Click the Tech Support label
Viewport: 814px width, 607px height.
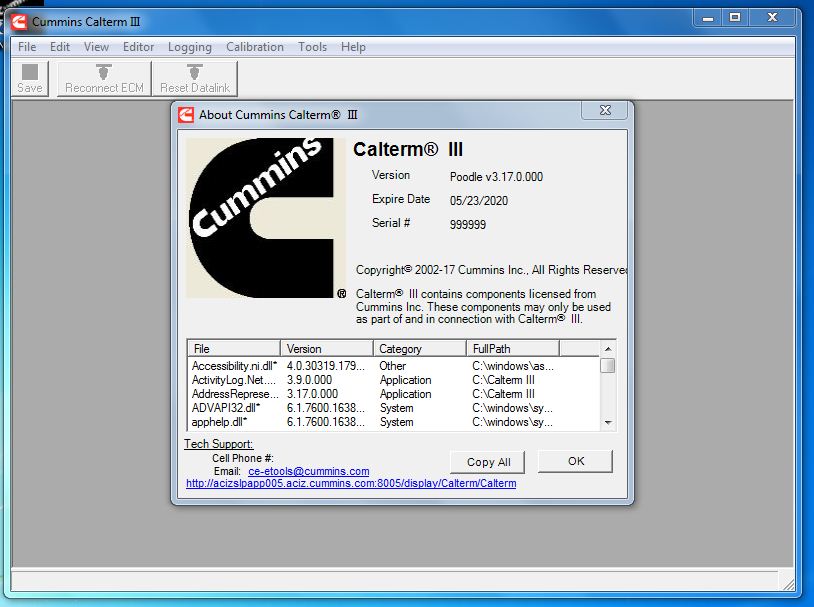(x=219, y=444)
